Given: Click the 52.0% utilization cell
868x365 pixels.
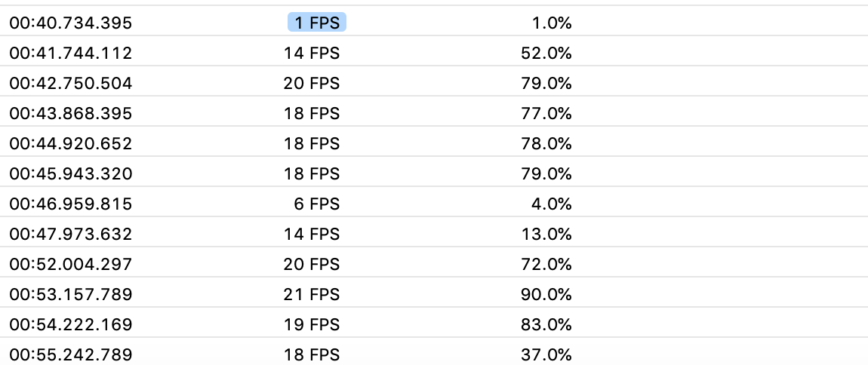Looking at the screenshot, I should click(546, 53).
